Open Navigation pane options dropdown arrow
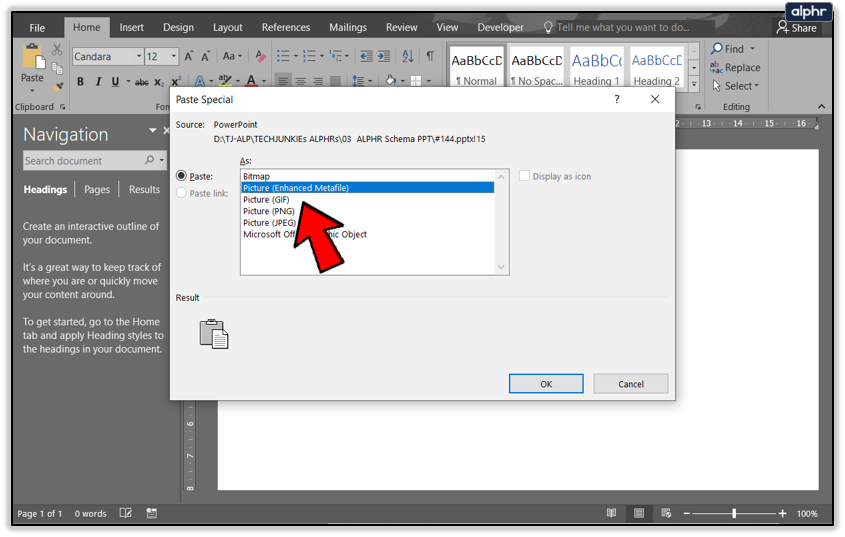 (153, 130)
